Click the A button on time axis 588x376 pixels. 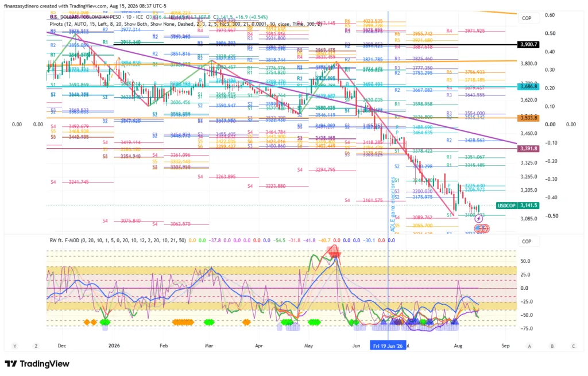coord(529,346)
